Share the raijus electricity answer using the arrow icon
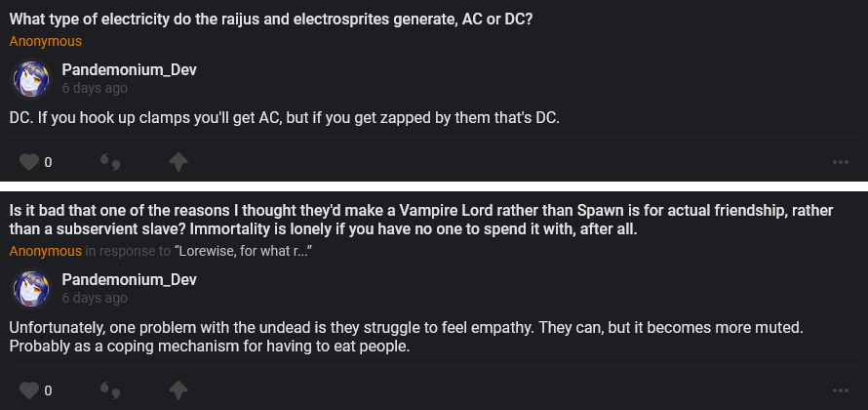 point(178,162)
